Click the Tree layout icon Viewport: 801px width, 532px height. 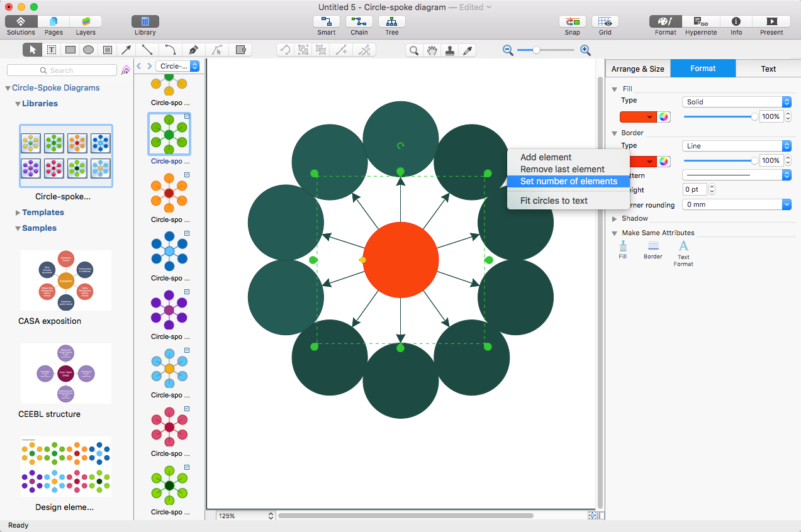coord(391,21)
